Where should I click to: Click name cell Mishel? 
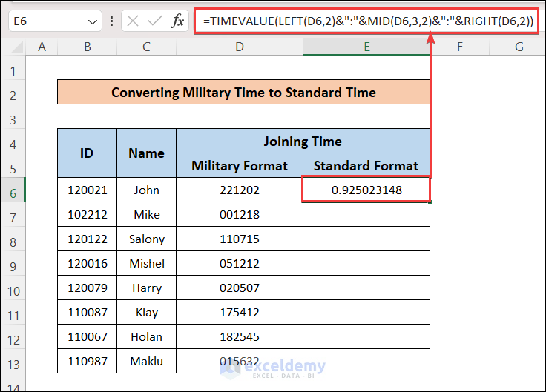tap(147, 263)
